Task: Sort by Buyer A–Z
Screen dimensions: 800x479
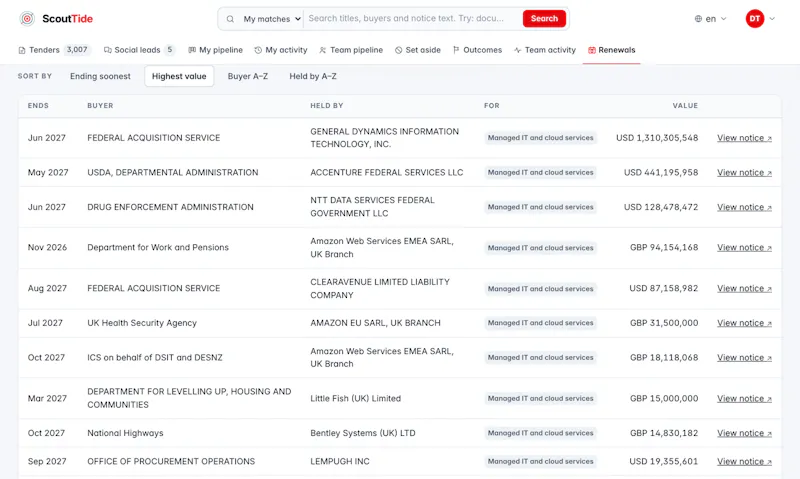Action: pyautogui.click(x=247, y=76)
